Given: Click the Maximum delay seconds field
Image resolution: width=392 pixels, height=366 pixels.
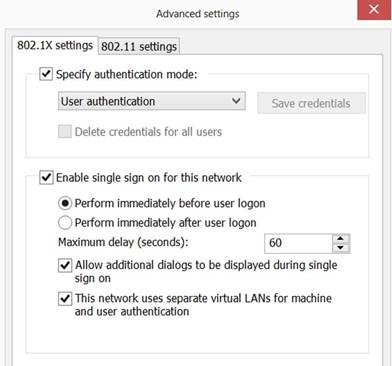Looking at the screenshot, I should click(299, 243).
